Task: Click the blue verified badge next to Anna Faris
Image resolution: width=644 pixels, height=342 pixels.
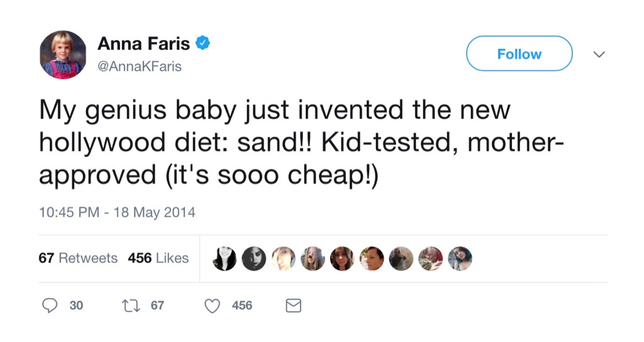Action: (202, 43)
